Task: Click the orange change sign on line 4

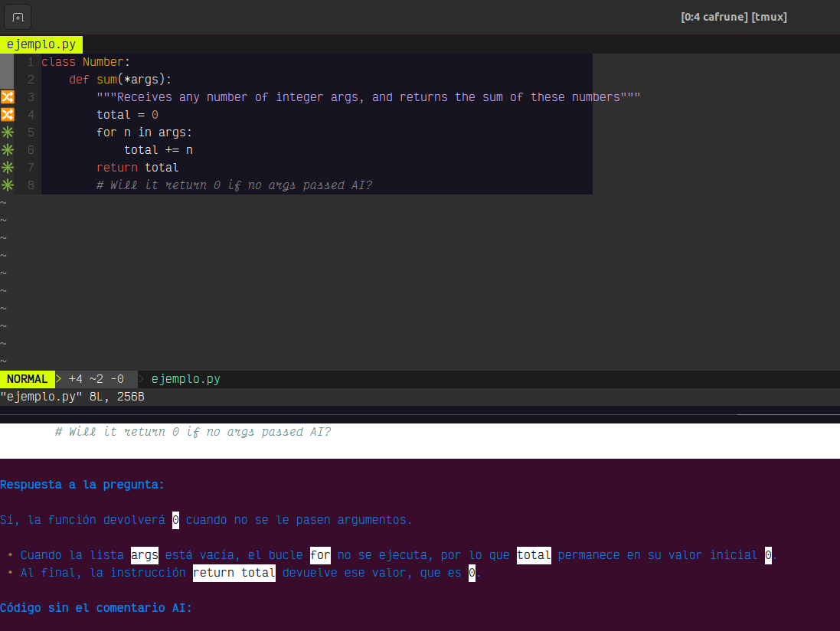Action: [x=8, y=115]
